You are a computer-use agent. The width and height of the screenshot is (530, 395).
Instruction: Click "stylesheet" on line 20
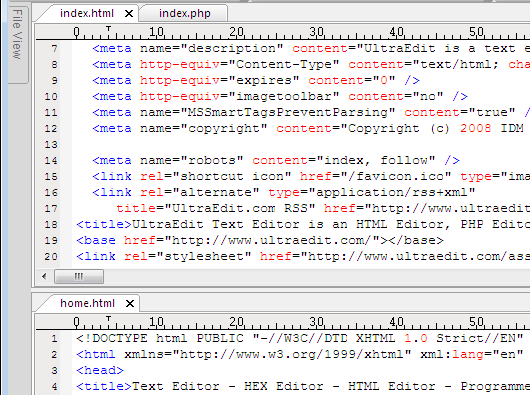(204, 256)
